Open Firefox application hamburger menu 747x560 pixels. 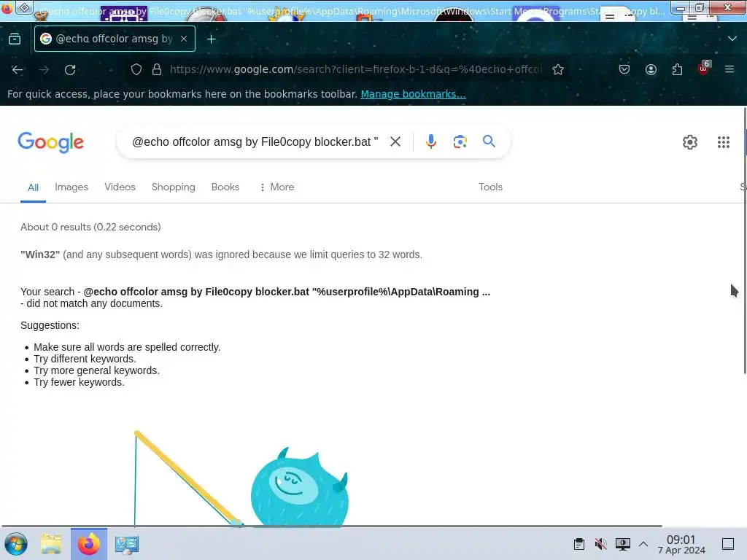(729, 69)
